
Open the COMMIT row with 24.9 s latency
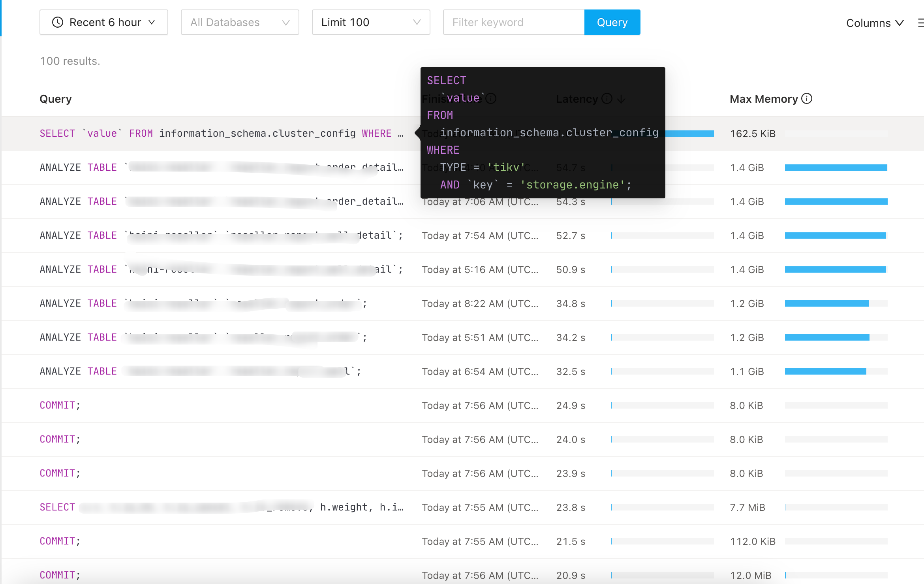[60, 405]
